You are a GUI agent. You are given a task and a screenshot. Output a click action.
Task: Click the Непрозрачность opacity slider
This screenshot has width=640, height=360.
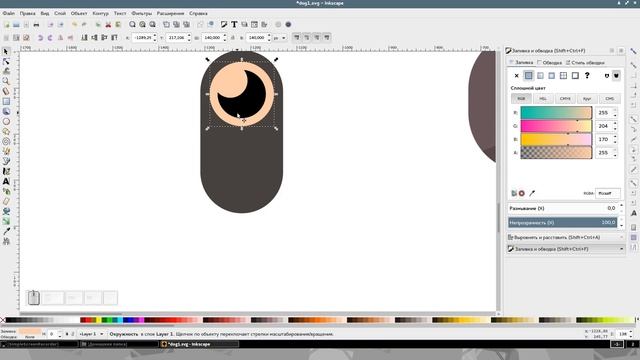[562, 222]
